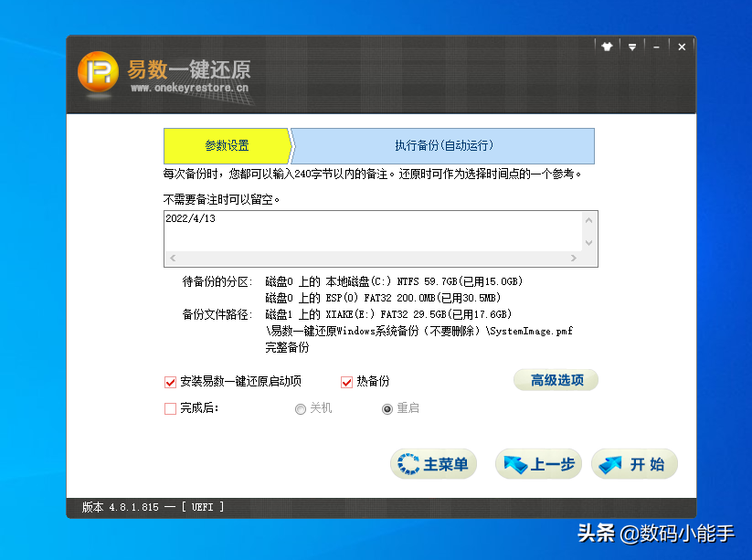The height and width of the screenshot is (560, 752).
Task: Open the skin shirt icon in title bar
Action: [607, 47]
